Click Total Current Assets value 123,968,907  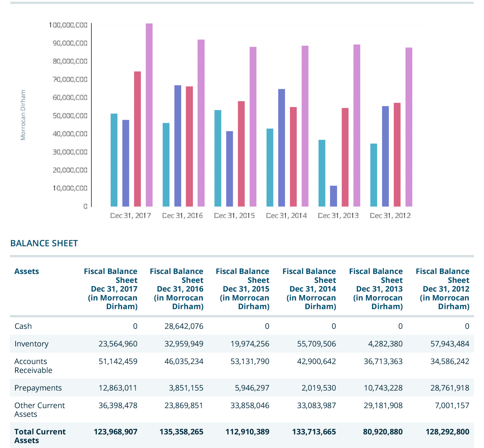point(116,432)
